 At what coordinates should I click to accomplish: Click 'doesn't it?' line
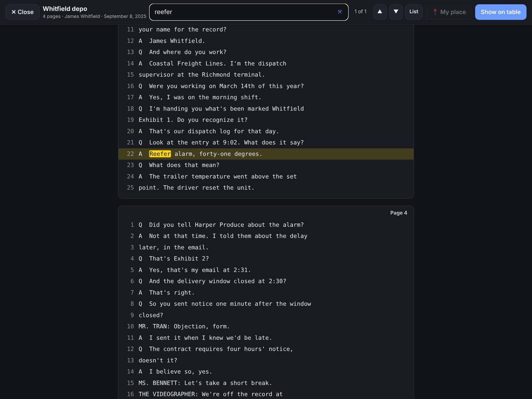pyautogui.click(x=266, y=360)
